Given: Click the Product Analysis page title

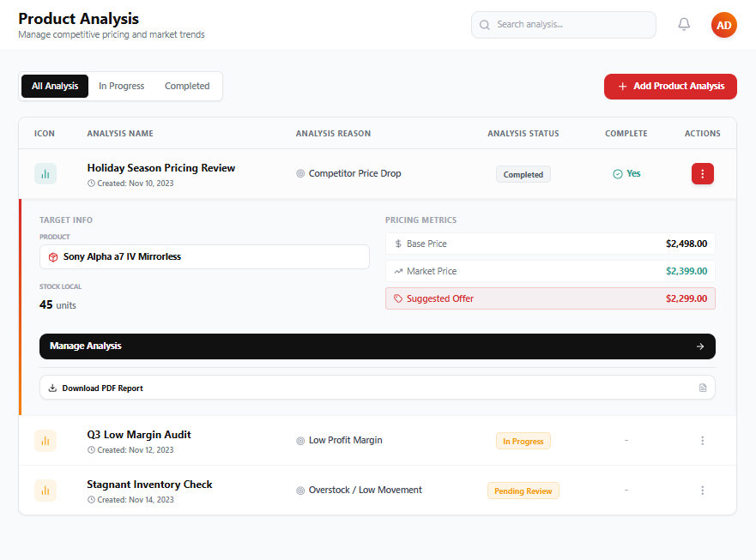Looking at the screenshot, I should click(79, 19).
